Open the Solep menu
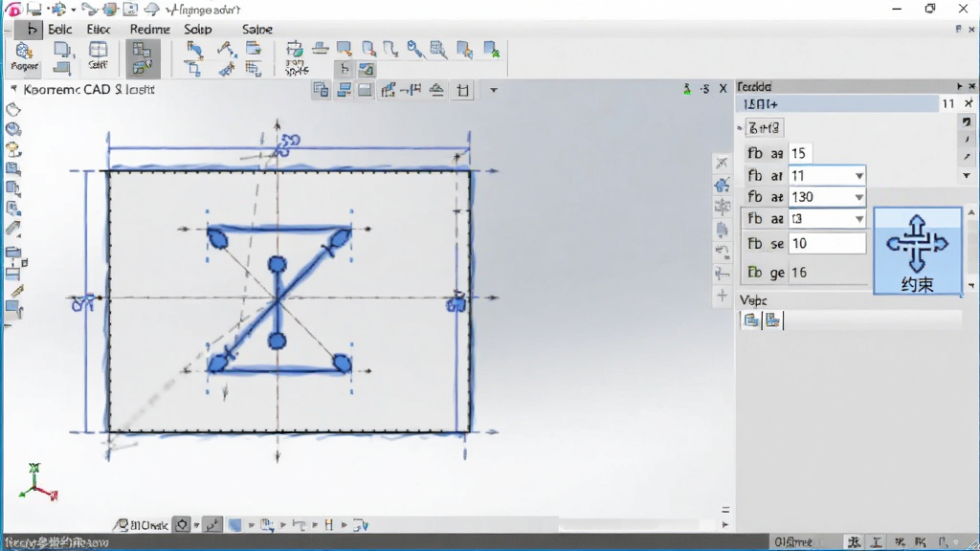Screen dimensions: 980x551 [198, 30]
